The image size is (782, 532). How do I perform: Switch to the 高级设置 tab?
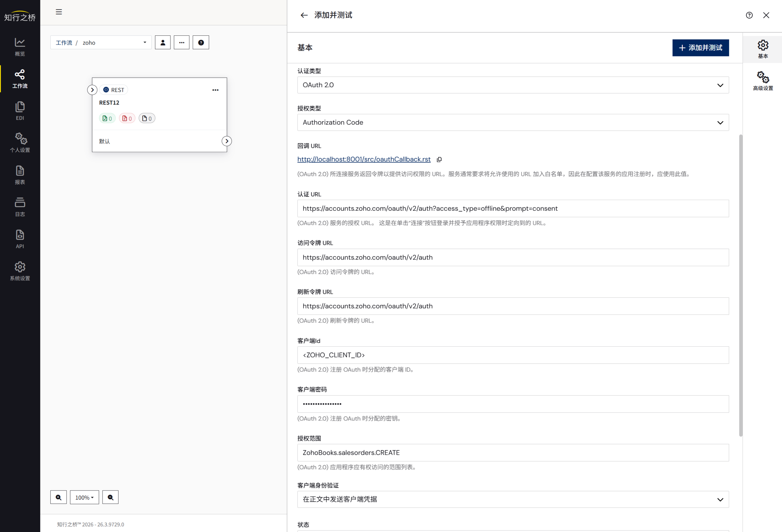pos(763,81)
